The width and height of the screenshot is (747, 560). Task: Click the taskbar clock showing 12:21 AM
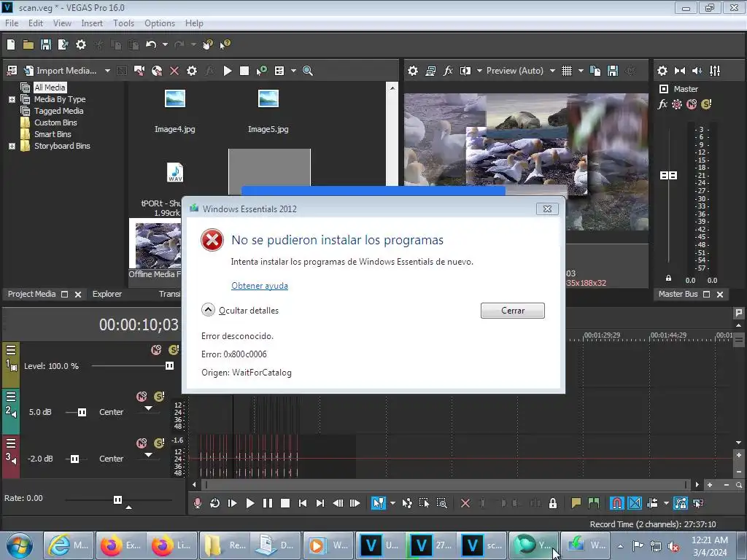pos(709,545)
